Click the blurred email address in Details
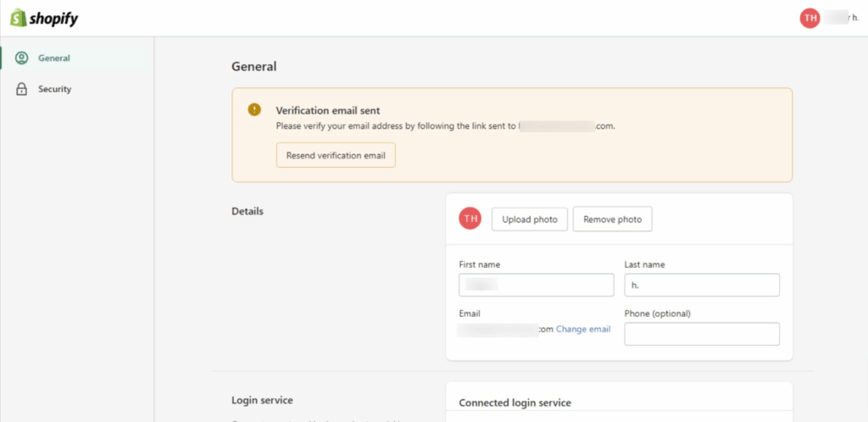 [500, 330]
